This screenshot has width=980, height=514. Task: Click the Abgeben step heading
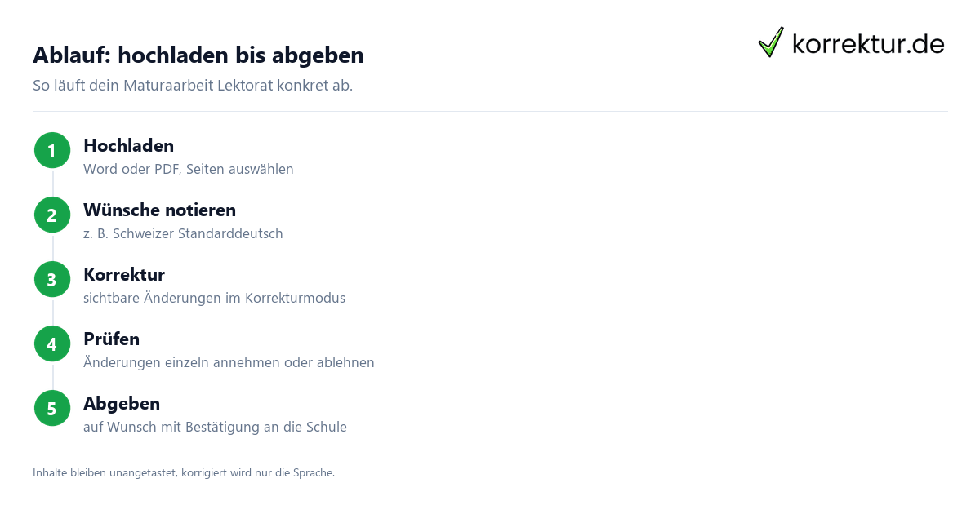tap(122, 404)
